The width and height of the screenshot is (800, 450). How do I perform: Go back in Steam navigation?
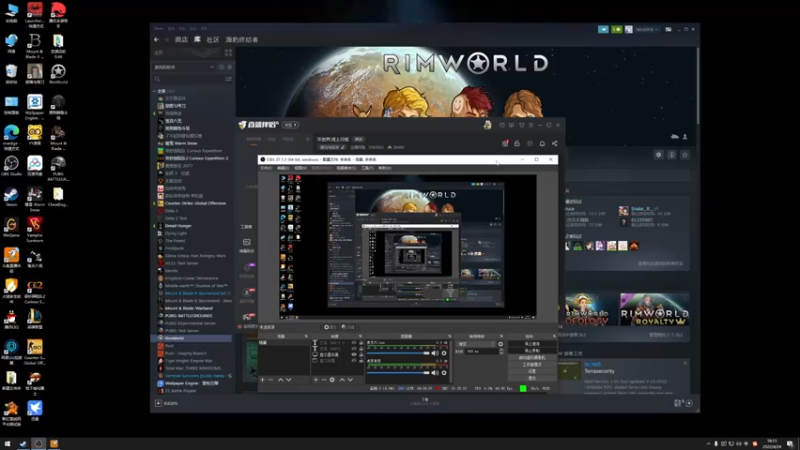(157, 39)
